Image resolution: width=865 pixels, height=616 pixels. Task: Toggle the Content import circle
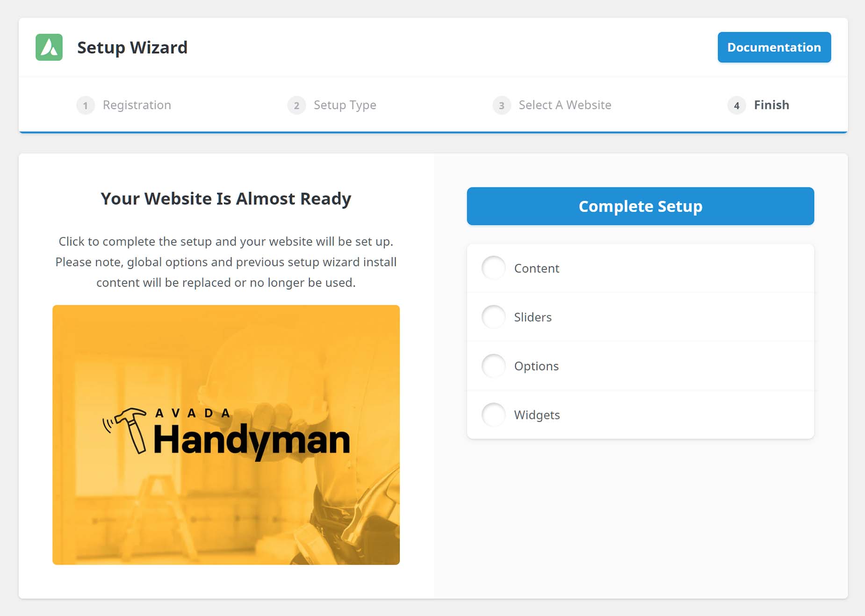pos(494,268)
